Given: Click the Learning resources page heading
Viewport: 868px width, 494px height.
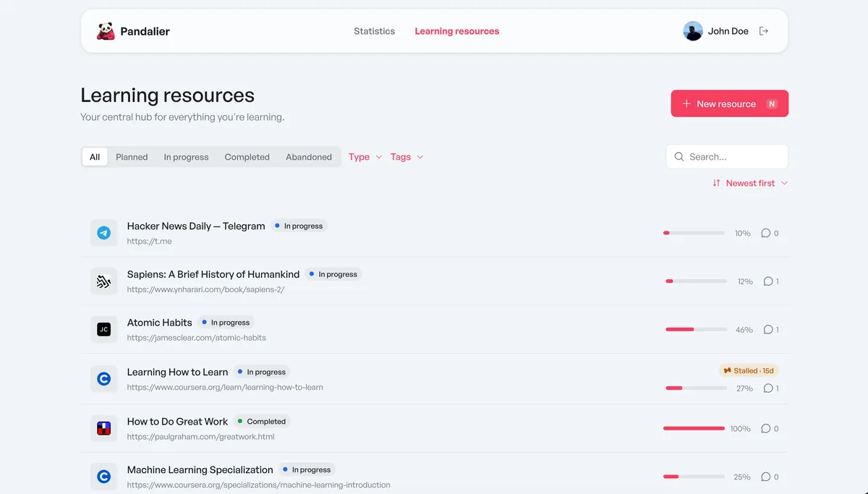Looking at the screenshot, I should (x=168, y=95).
